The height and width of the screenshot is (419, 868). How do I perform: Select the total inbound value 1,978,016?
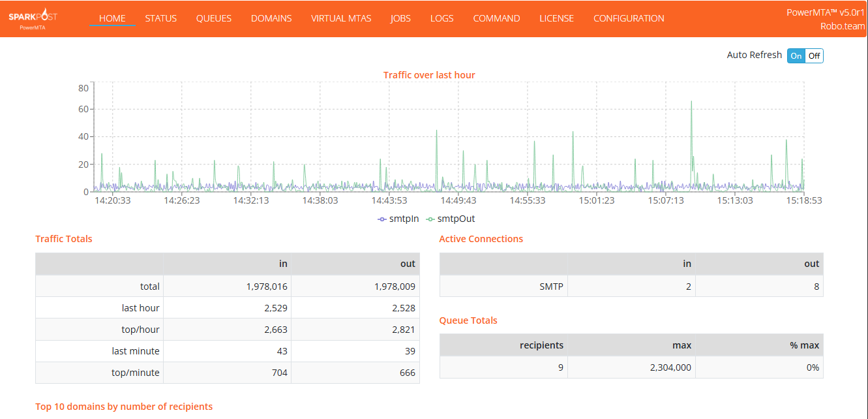267,287
